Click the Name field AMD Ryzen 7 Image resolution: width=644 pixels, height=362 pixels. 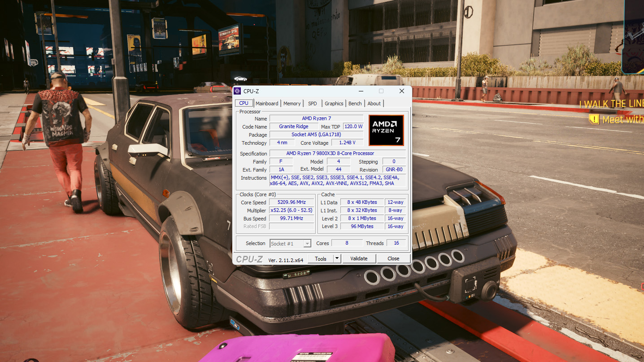[316, 119]
